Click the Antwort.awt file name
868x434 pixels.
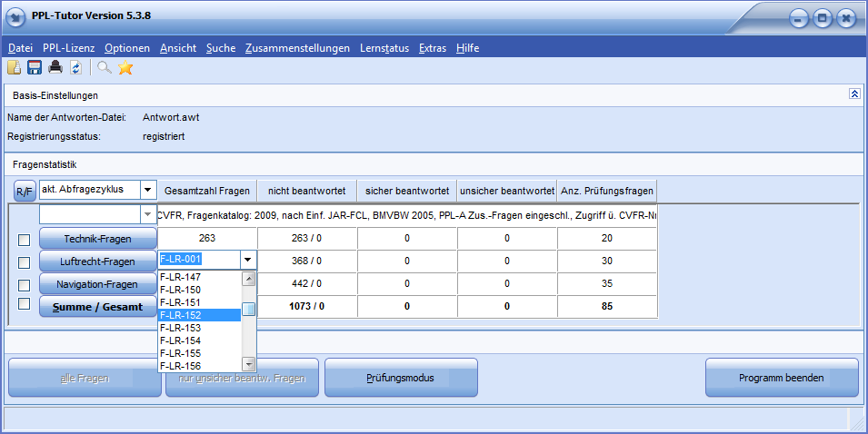(x=171, y=117)
